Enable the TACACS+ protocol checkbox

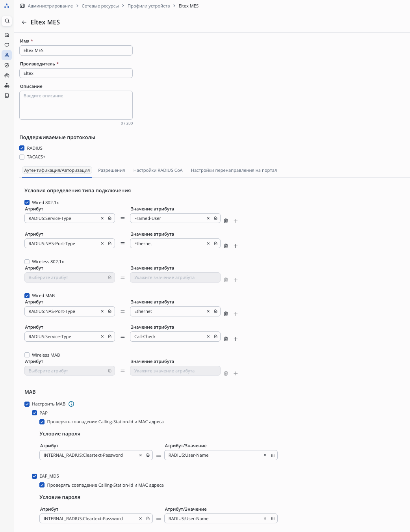point(22,157)
